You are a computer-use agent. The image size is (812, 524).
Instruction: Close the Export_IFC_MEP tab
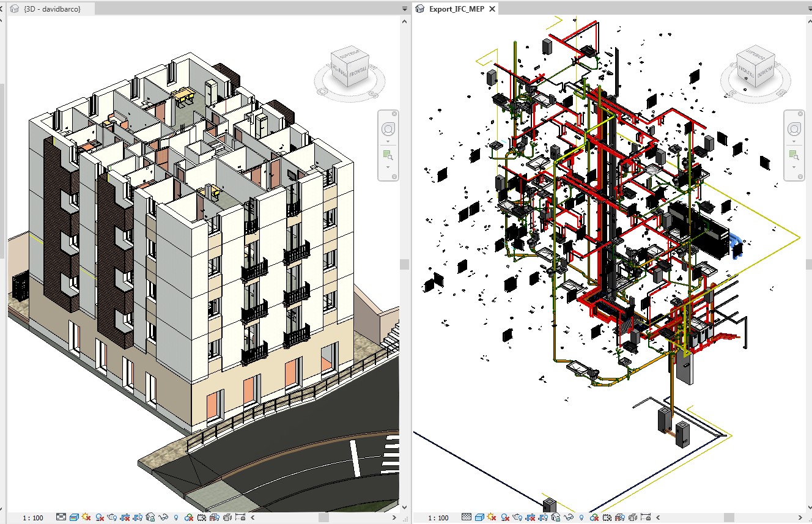pos(491,9)
